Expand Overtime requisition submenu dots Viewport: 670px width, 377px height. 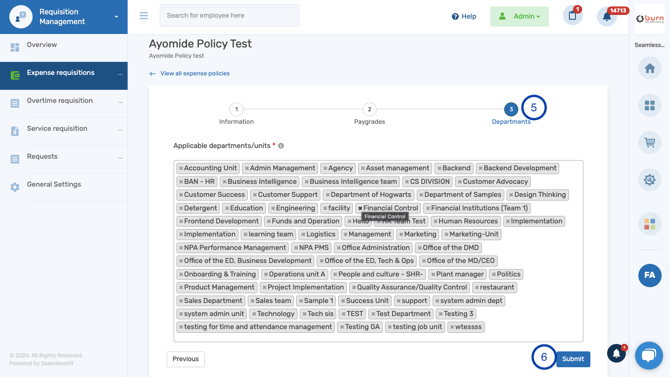coord(120,103)
